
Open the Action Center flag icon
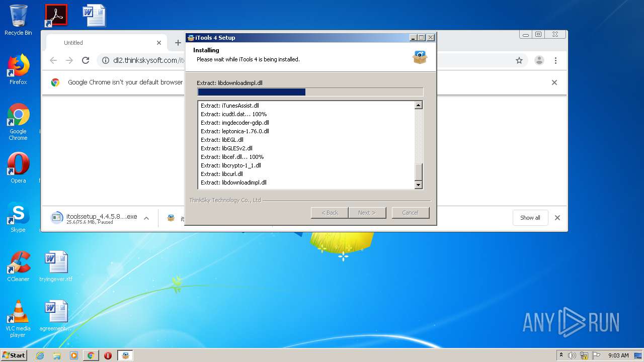(596, 355)
